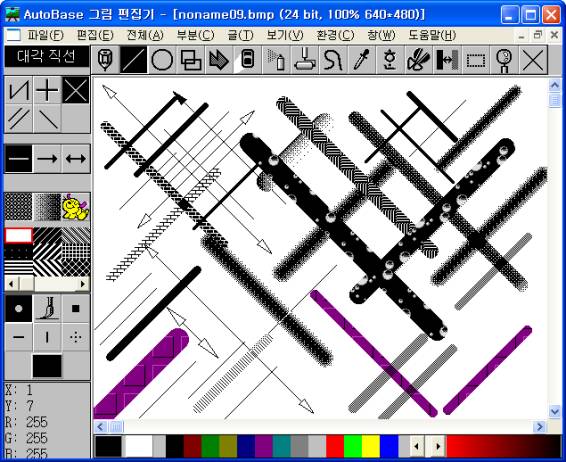Pick the purple swatch in palette
This screenshot has width=566, height=462.
point(264,446)
